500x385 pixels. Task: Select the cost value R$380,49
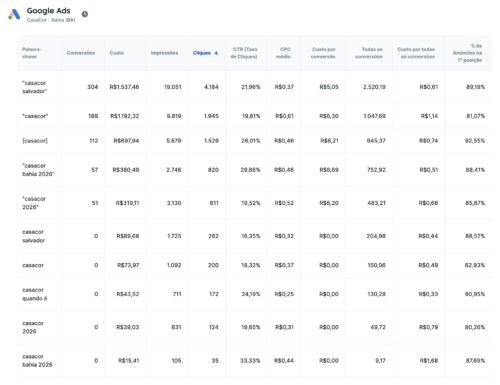point(126,170)
